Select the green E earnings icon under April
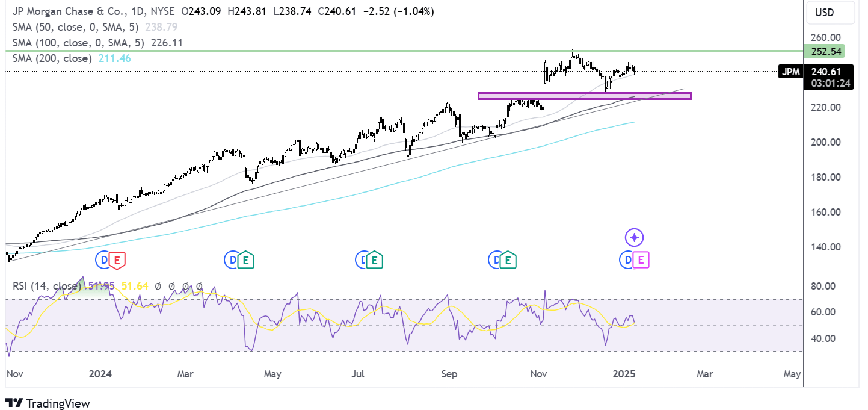Screen dimensions: 868x410 (245, 259)
